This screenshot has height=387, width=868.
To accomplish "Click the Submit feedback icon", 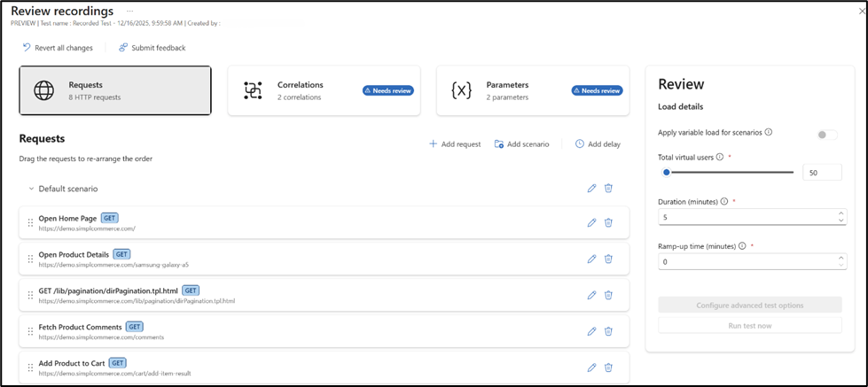I will 123,48.
